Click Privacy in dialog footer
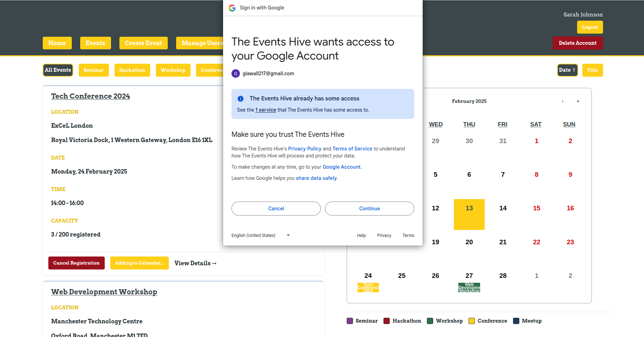This screenshot has height=337, width=644. coord(384,236)
